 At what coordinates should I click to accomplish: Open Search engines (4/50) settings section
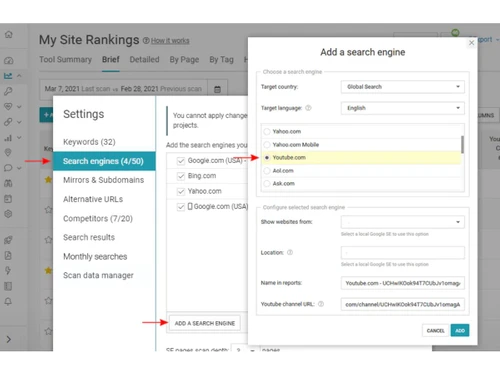pyautogui.click(x=104, y=161)
